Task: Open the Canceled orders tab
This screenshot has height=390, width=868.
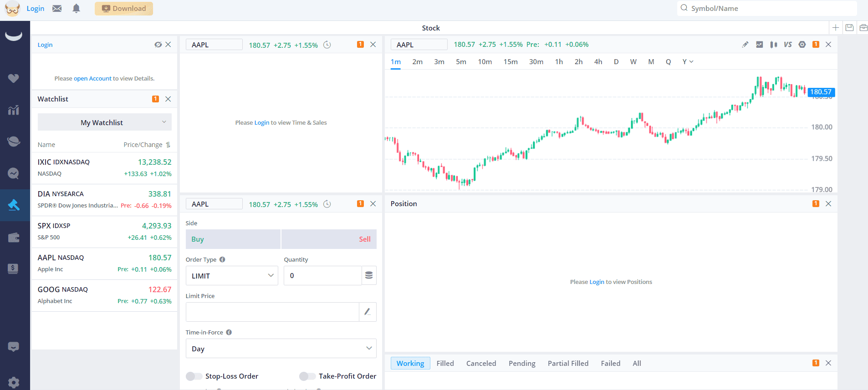Action: (481, 363)
